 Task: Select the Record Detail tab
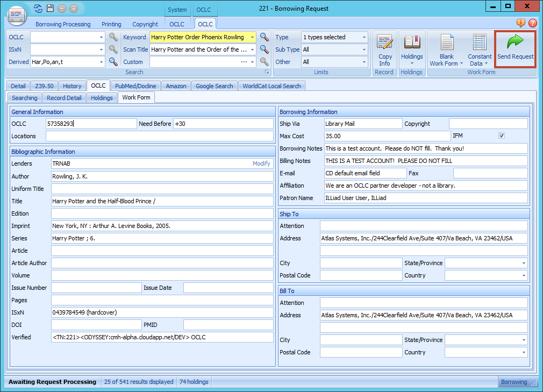click(64, 97)
